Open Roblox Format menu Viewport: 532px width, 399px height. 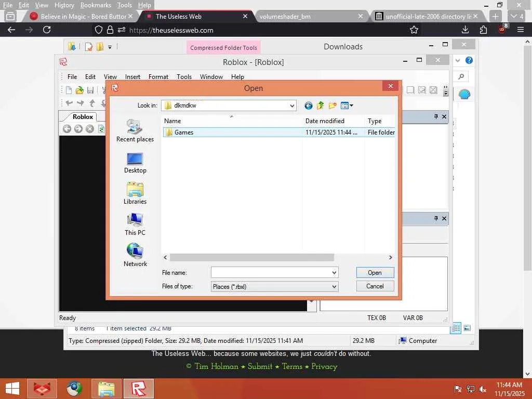tap(158, 77)
